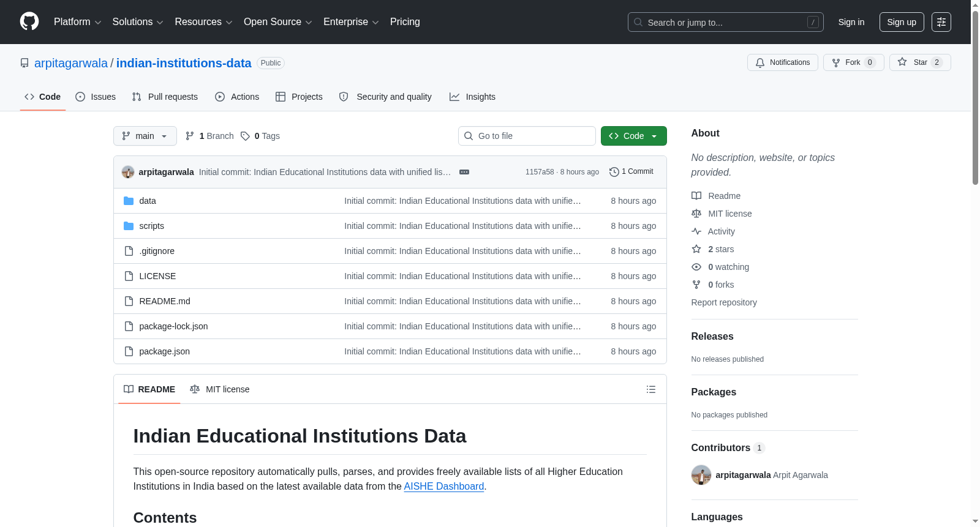Open the latest commit message in header bar
The width and height of the screenshot is (980, 527).
point(325,172)
